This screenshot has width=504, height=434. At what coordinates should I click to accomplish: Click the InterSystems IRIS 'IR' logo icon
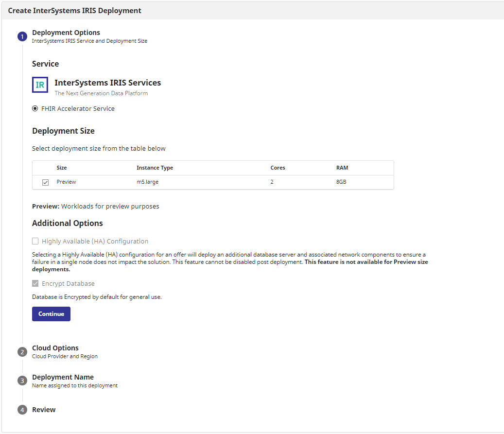point(40,85)
